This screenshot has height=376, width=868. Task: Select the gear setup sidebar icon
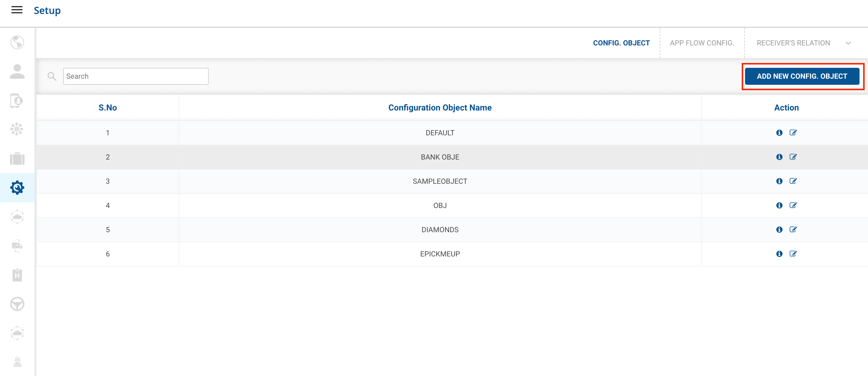tap(17, 188)
